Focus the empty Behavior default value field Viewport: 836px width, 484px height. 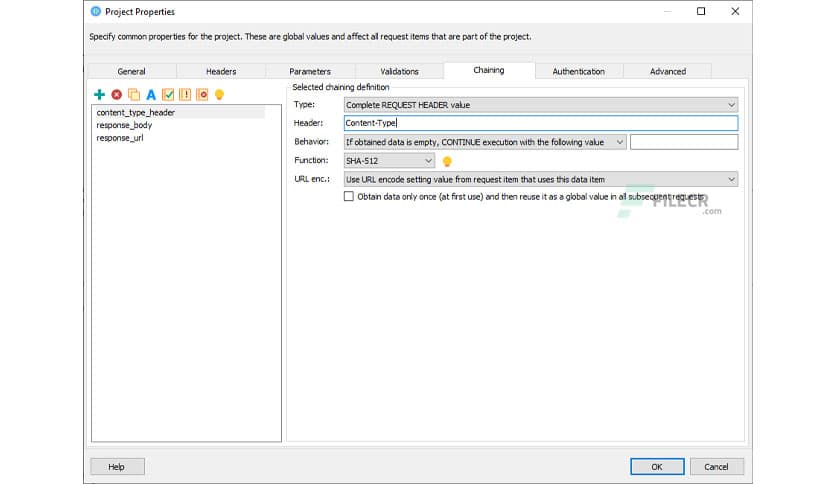pyautogui.click(x=684, y=142)
